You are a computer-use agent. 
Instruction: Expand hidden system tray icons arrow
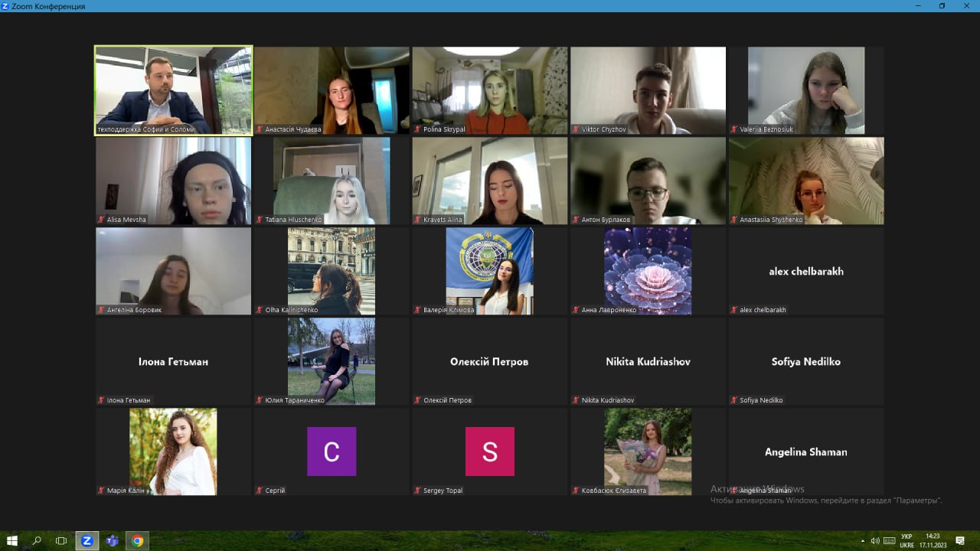click(x=863, y=541)
